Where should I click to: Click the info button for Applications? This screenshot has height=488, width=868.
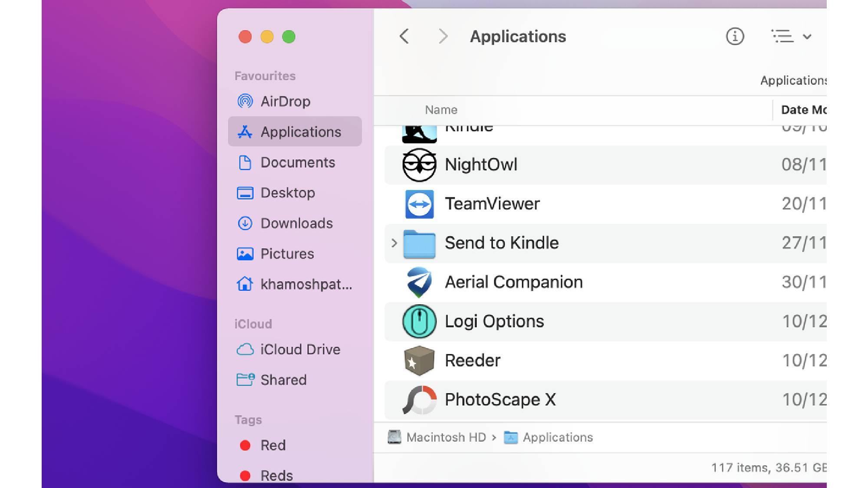click(734, 36)
